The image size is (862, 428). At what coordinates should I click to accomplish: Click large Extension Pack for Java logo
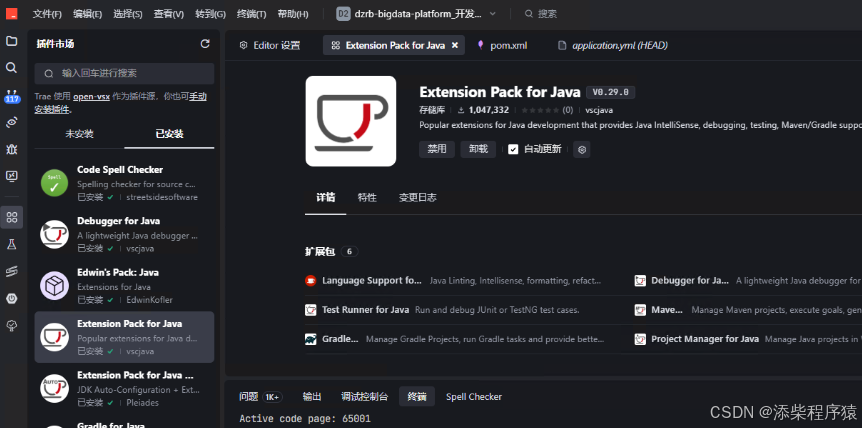[x=351, y=121]
